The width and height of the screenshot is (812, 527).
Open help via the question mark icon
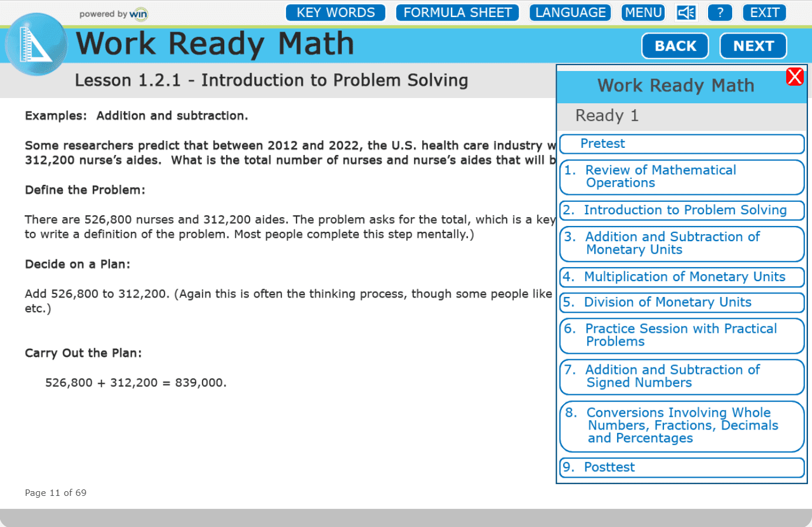[x=720, y=12]
